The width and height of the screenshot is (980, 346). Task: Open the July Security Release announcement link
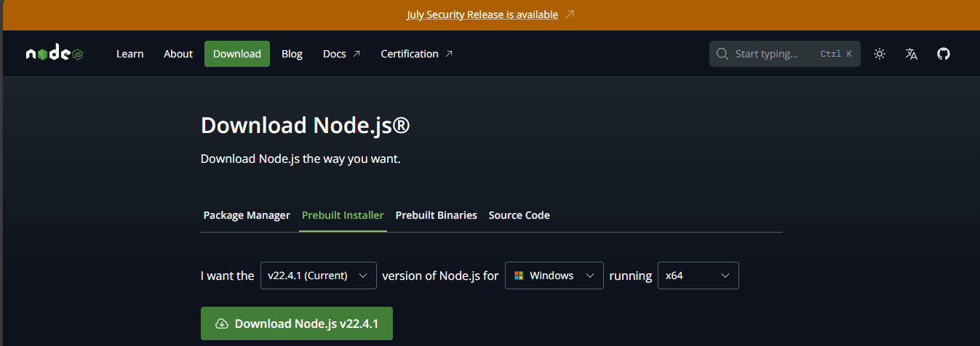482,15
